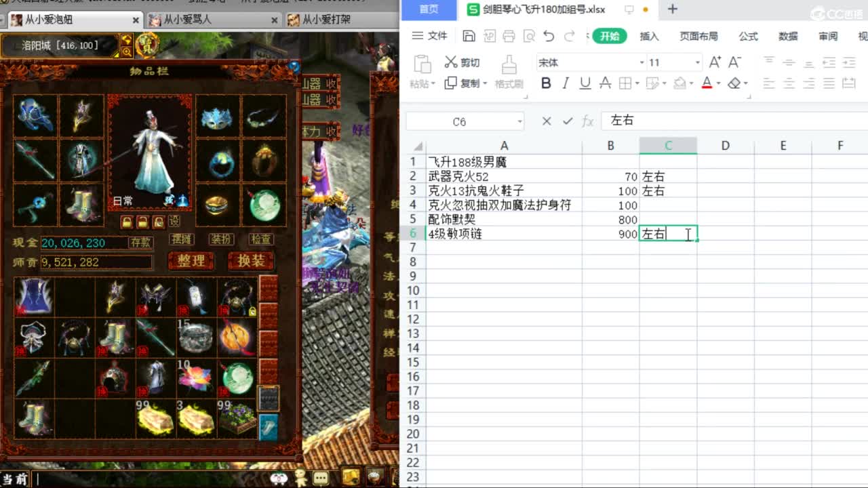This screenshot has width=868, height=488.
Task: Toggle the third lock icon under character
Action: [158, 222]
